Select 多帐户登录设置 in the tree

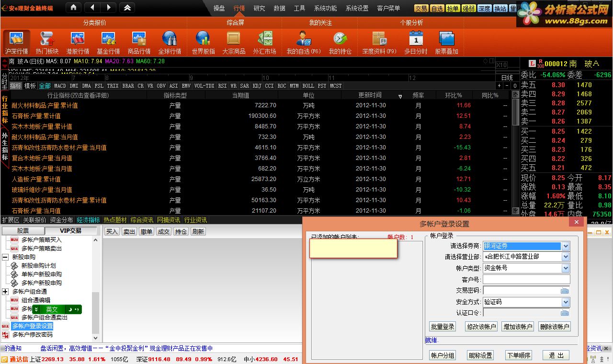pos(33,326)
